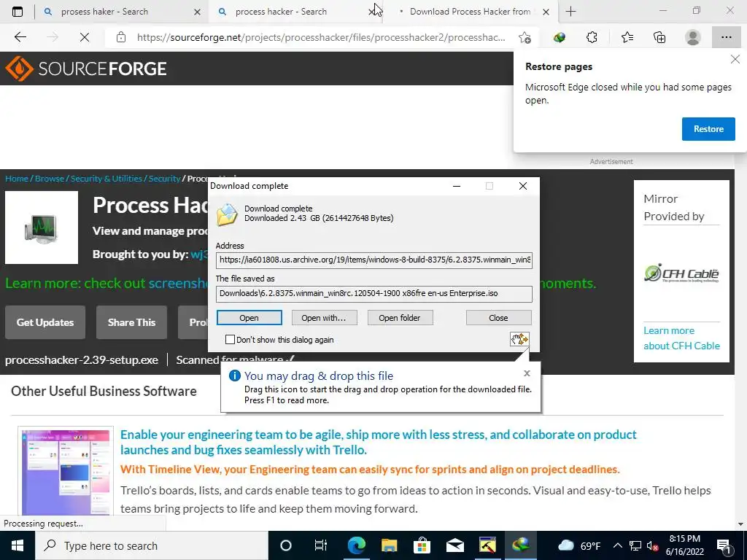Click Close in the download dialog
Image resolution: width=747 pixels, height=560 pixels.
(x=498, y=318)
